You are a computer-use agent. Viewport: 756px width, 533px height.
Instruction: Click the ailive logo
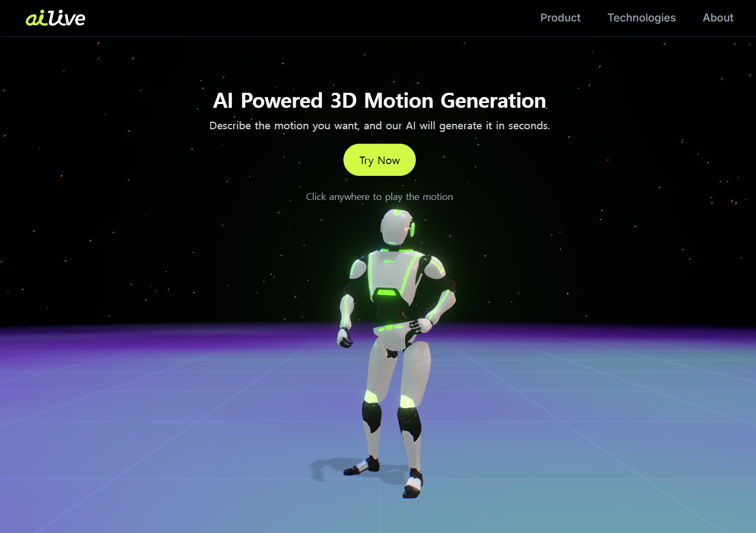(56, 18)
